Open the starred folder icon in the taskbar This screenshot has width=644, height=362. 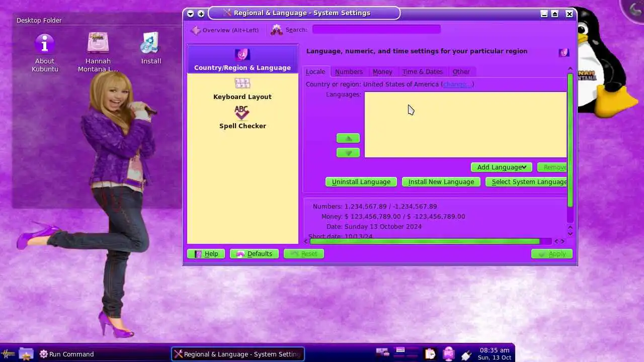26,354
